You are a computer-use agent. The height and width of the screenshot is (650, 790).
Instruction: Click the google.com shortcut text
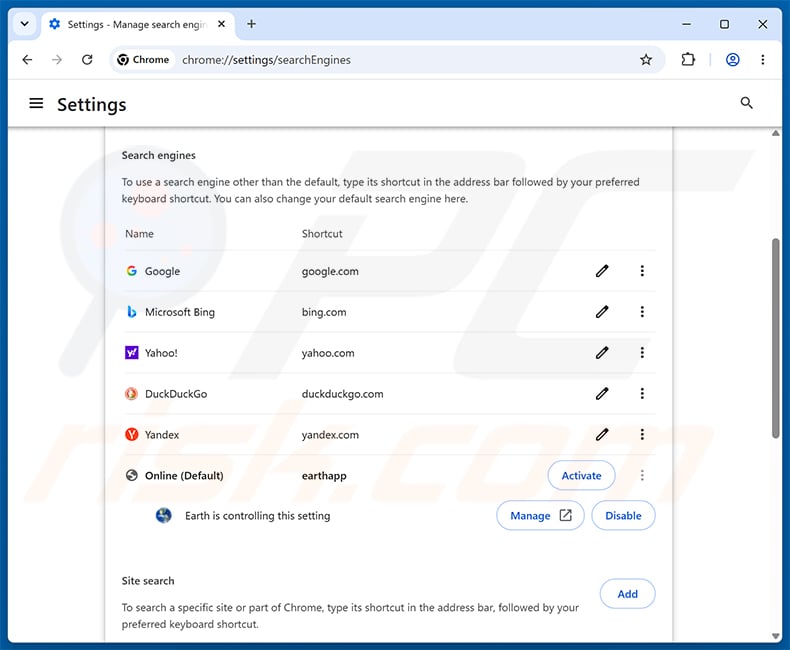tap(330, 271)
